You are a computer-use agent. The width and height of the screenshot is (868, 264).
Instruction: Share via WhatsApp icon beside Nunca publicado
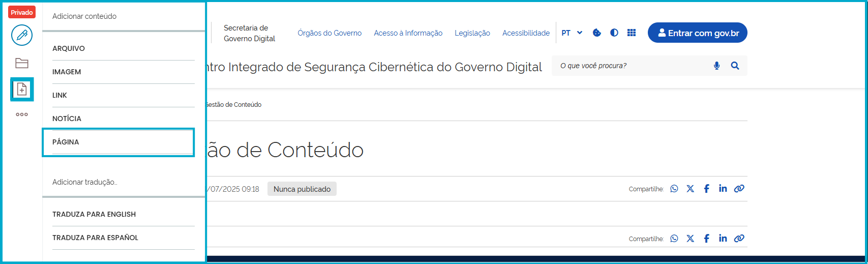tap(674, 189)
